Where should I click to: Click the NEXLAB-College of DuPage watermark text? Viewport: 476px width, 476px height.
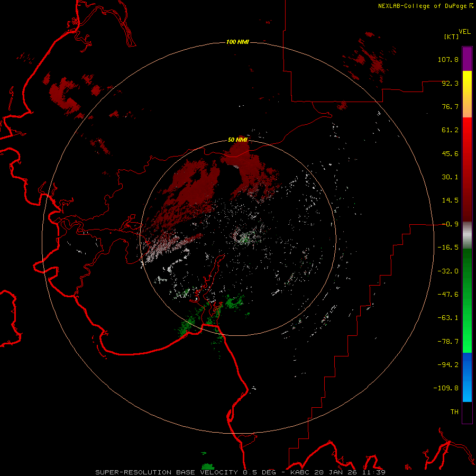coord(422,6)
